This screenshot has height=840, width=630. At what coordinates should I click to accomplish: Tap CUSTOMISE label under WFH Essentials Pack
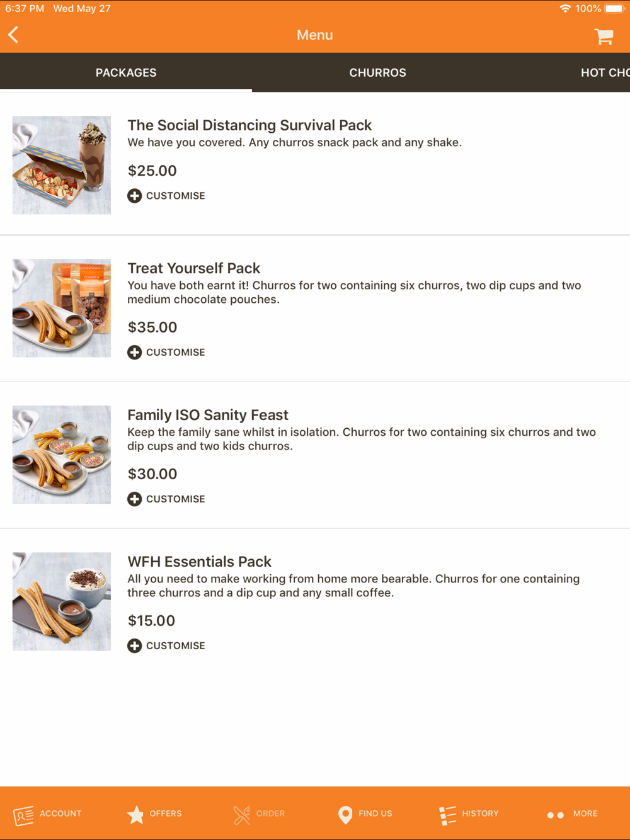(x=176, y=645)
